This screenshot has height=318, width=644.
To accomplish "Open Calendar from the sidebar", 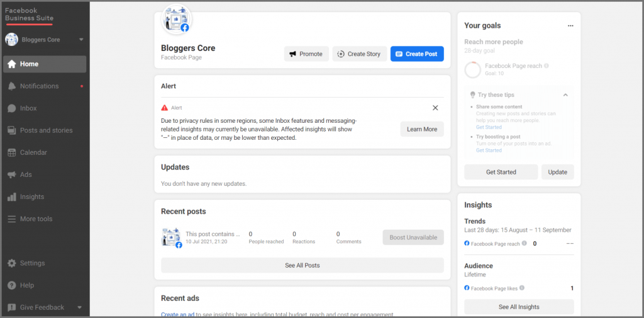I will click(45, 152).
